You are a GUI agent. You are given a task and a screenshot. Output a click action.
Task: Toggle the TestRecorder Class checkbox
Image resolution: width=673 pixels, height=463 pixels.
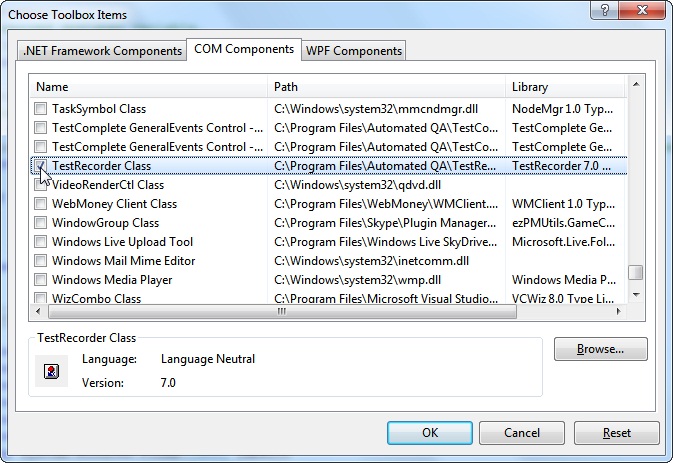tap(40, 166)
